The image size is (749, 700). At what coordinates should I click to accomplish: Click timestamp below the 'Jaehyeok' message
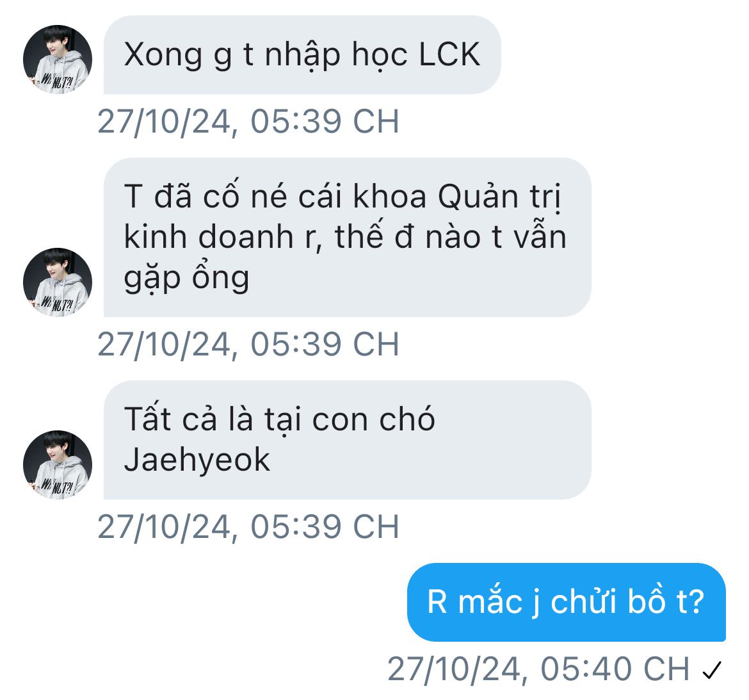pyautogui.click(x=248, y=526)
